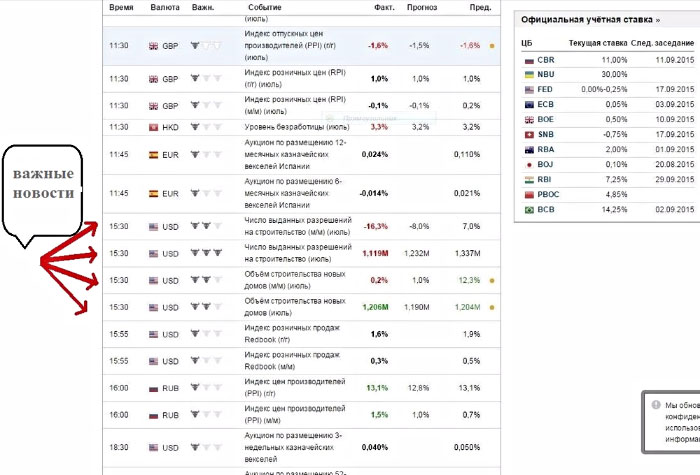Click the Hong Kong flag beside HKD

click(x=153, y=127)
